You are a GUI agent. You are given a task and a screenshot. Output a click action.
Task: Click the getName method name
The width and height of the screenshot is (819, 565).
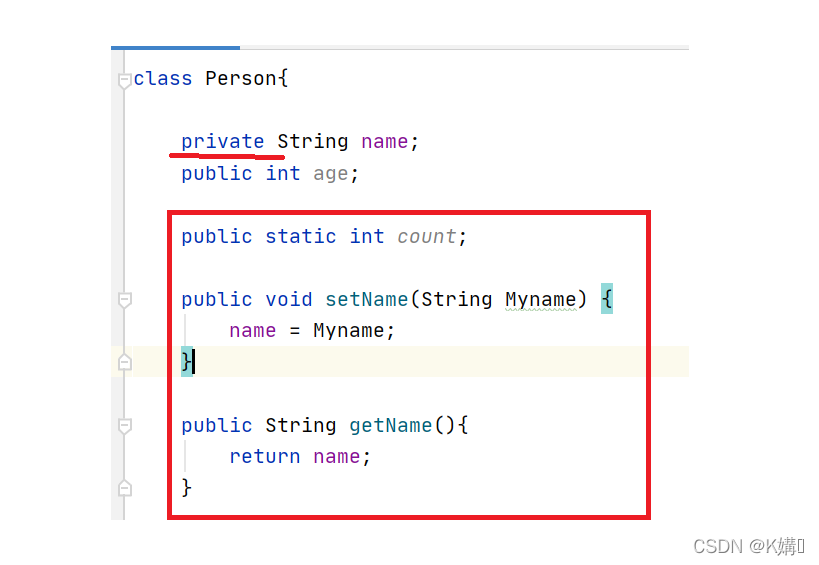pyautogui.click(x=390, y=425)
